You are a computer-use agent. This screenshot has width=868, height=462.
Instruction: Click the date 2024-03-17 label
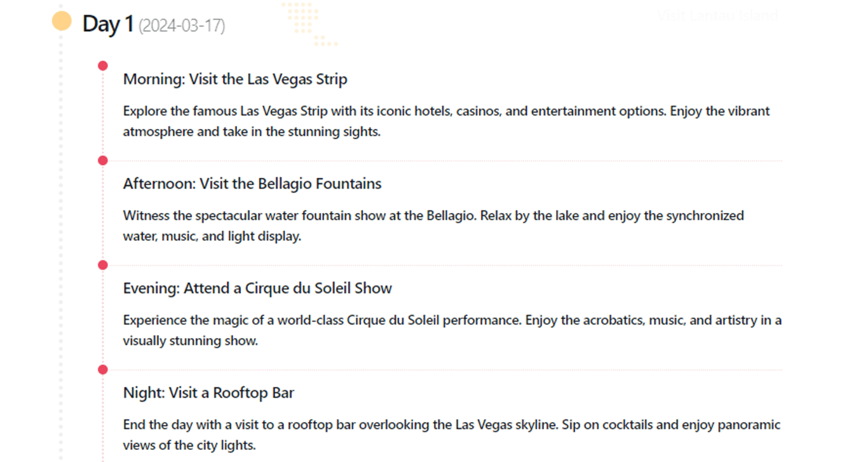182,26
